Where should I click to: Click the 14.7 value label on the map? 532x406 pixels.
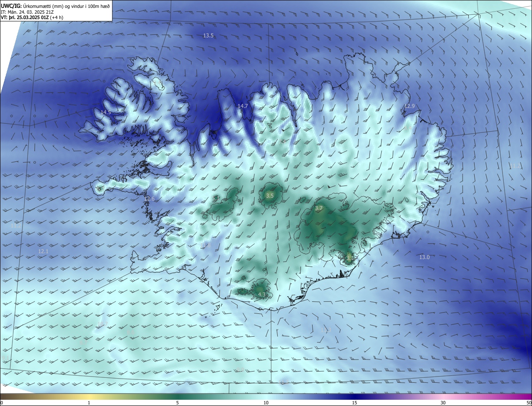click(243, 106)
